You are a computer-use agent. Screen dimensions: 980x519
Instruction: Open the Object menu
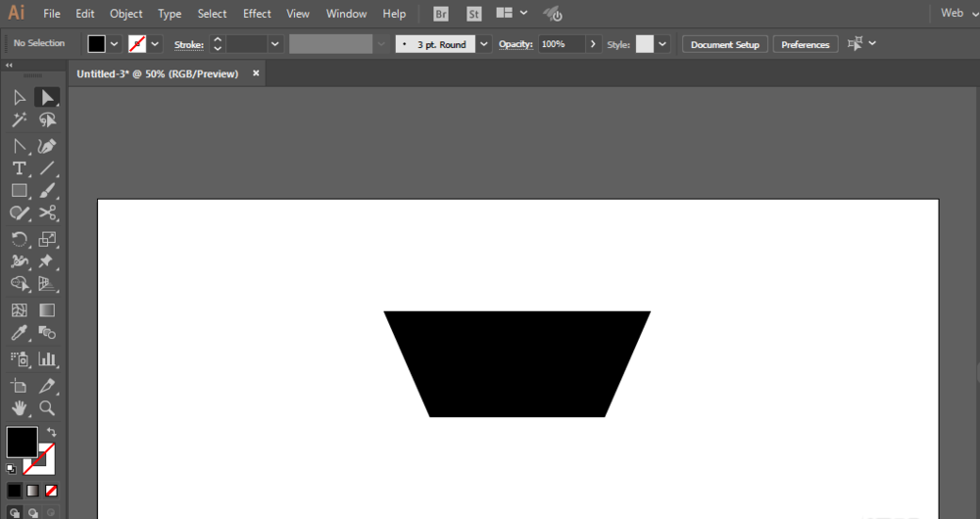coord(125,14)
